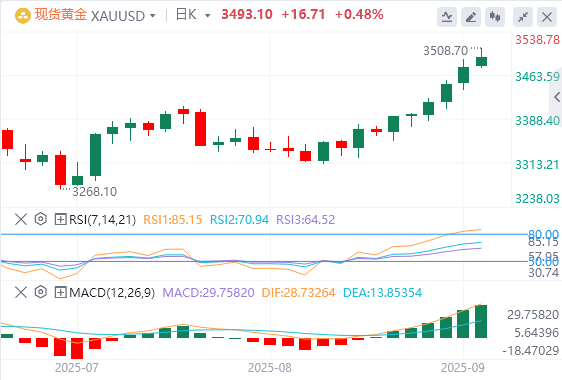The width and height of the screenshot is (562, 380).
Task: Click the 现货黄金 symbol name
Action: point(61,15)
